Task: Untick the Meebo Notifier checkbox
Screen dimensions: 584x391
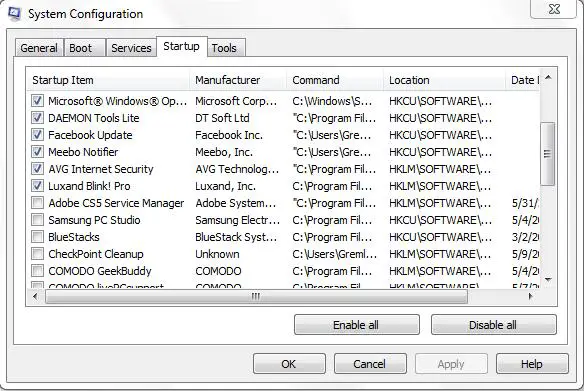Action: [37, 152]
